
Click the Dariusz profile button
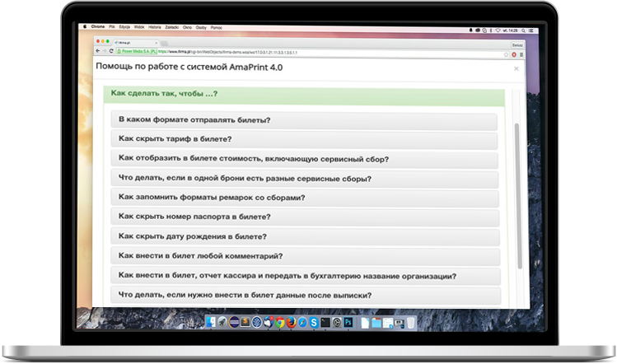tap(517, 45)
